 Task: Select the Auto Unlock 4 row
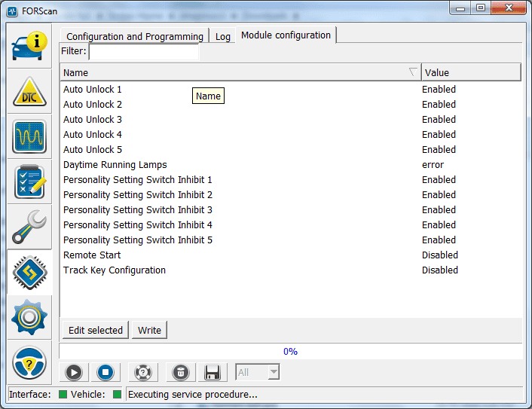point(291,134)
